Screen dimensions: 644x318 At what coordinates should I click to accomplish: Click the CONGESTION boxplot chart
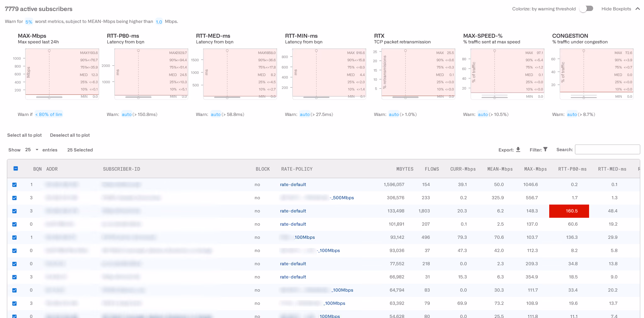tap(597, 74)
